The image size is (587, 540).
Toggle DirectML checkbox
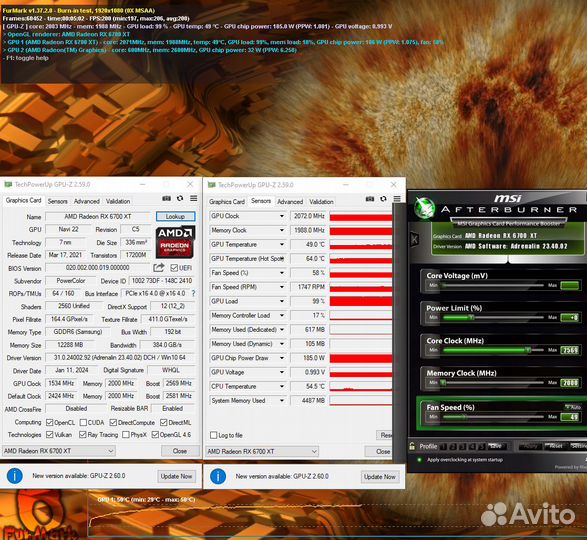point(163,422)
